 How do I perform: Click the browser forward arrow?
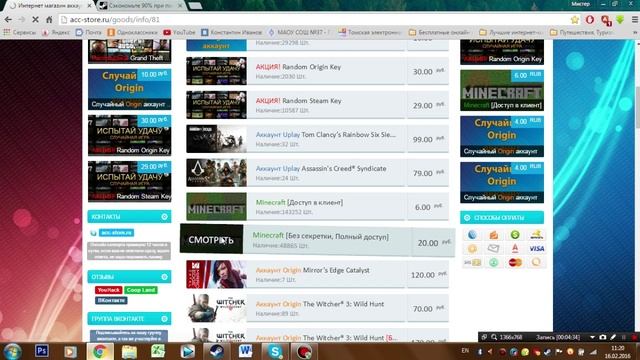22,20
